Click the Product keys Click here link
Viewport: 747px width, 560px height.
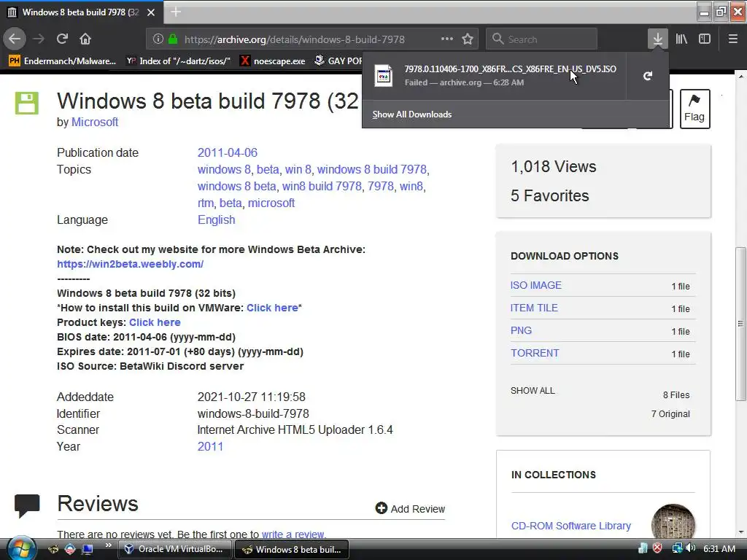pyautogui.click(x=155, y=322)
